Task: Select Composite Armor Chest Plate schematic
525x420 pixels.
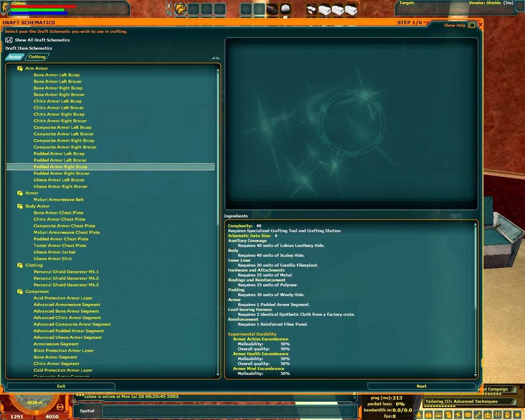Action: 64,226
